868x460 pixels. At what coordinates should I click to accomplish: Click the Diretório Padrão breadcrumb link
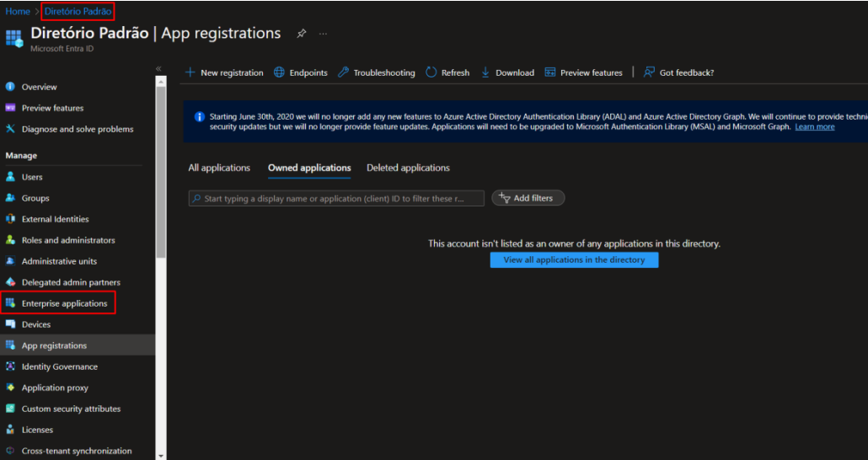[x=78, y=11]
